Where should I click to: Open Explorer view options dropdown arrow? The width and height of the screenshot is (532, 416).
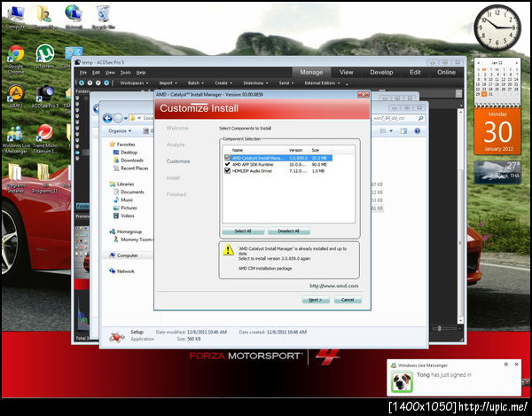[391, 131]
